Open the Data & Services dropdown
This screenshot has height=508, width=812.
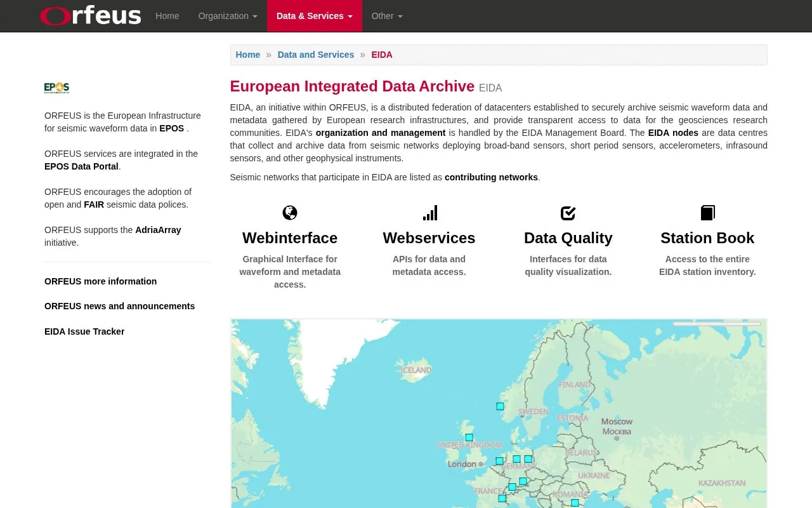click(315, 16)
